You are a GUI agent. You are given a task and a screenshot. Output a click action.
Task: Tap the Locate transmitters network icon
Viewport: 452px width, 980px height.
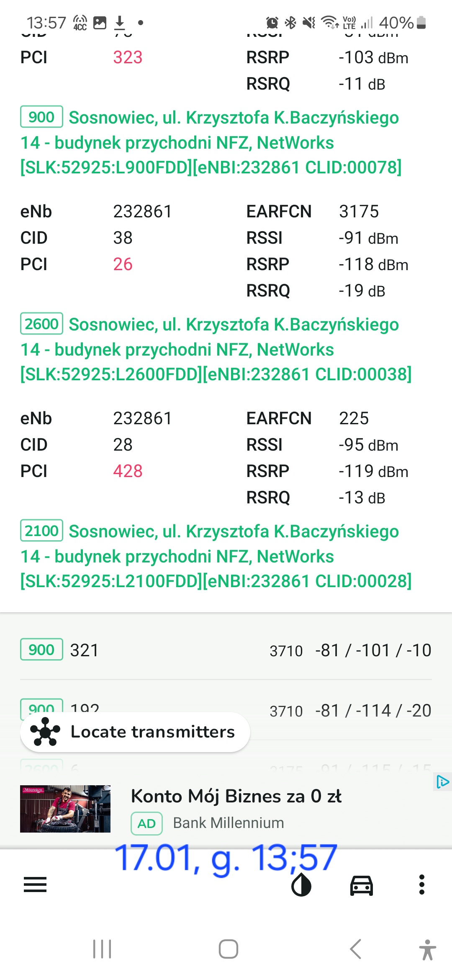click(x=45, y=732)
